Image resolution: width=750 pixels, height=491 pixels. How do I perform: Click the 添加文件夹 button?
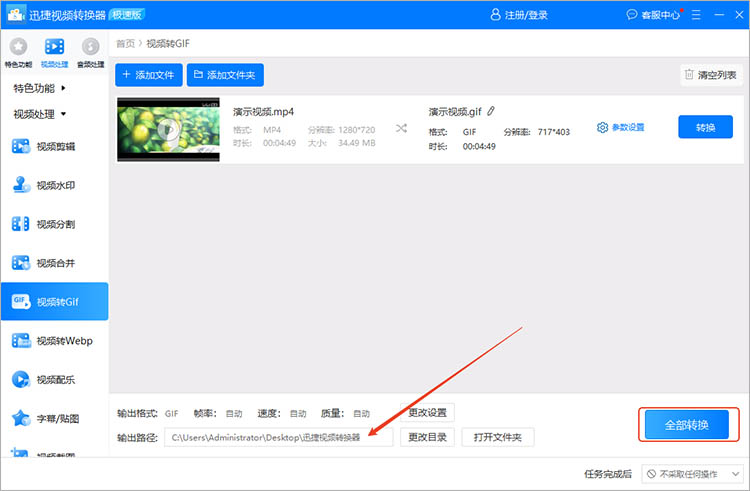coord(225,75)
